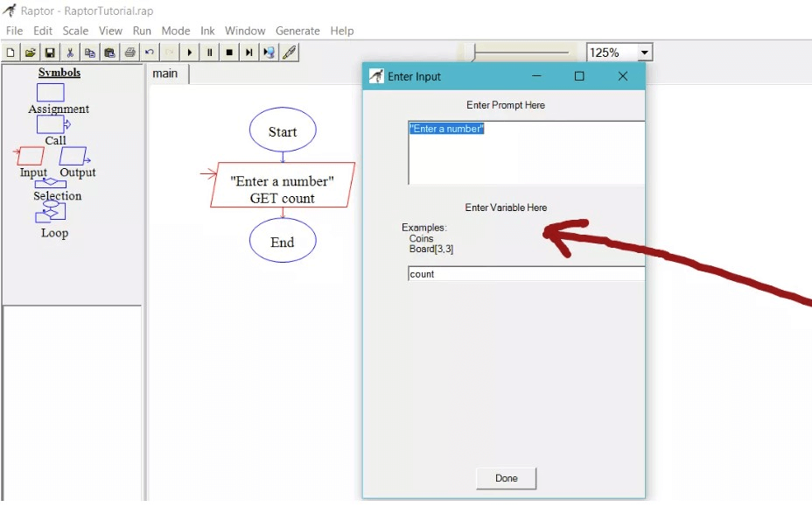Select the Output symbol in palette
This screenshot has height=521, width=812.
(74, 156)
